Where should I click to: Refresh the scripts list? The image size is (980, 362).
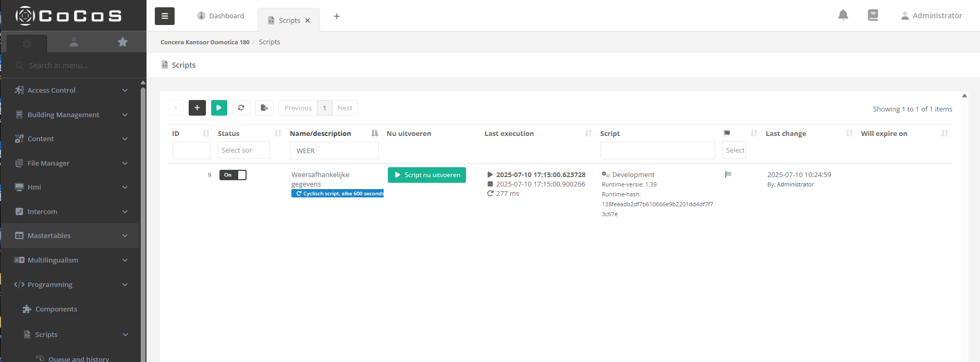pos(241,108)
